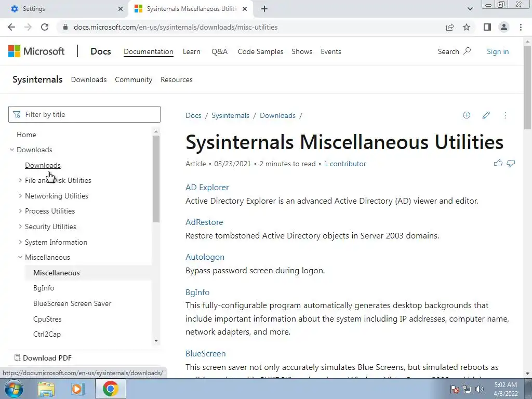
Task: Open the article more options dots
Action: [505, 115]
